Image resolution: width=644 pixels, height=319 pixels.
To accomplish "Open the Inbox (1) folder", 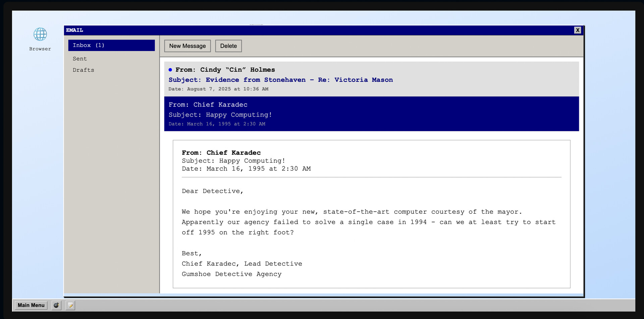I will 89,45.
